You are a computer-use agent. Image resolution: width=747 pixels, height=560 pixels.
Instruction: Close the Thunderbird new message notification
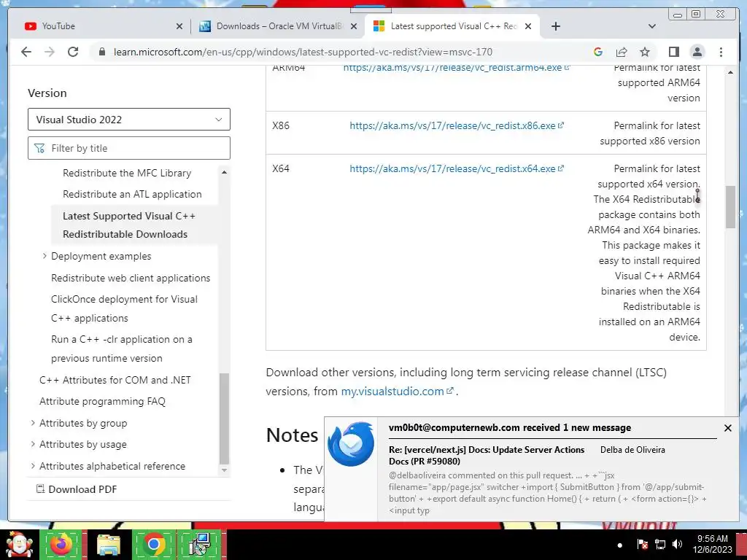pyautogui.click(x=727, y=428)
